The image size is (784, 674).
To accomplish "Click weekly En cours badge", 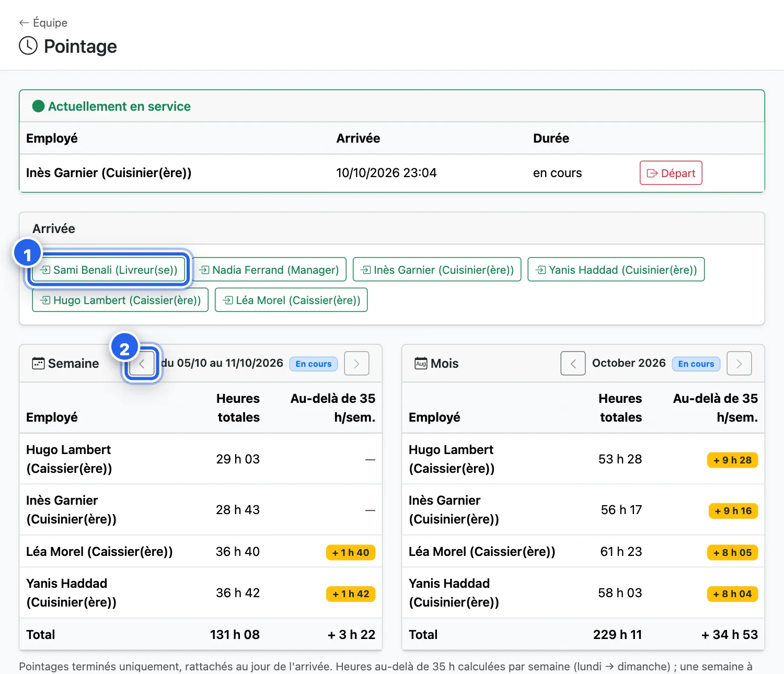I will coord(314,364).
